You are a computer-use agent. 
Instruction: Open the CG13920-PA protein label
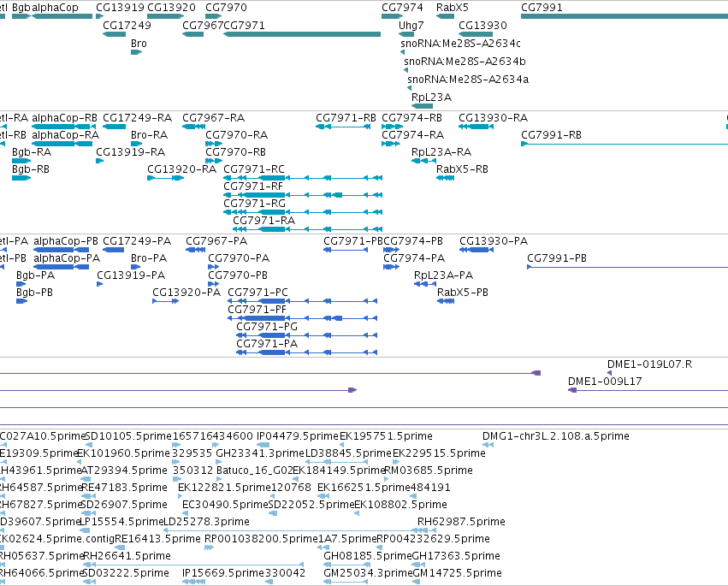(x=186, y=293)
